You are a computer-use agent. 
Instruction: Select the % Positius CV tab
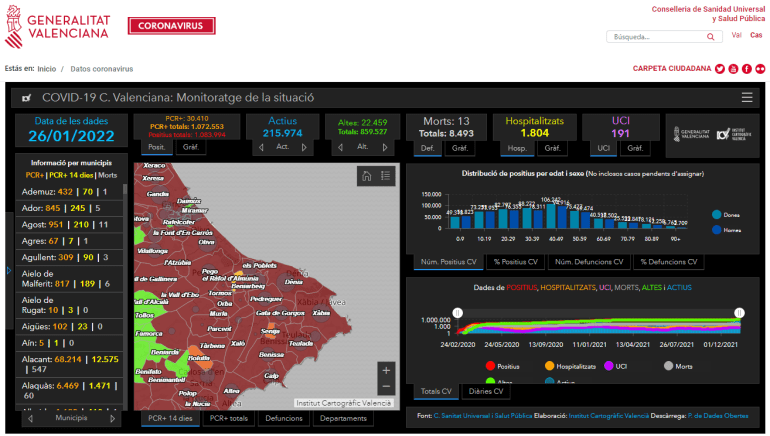point(517,262)
